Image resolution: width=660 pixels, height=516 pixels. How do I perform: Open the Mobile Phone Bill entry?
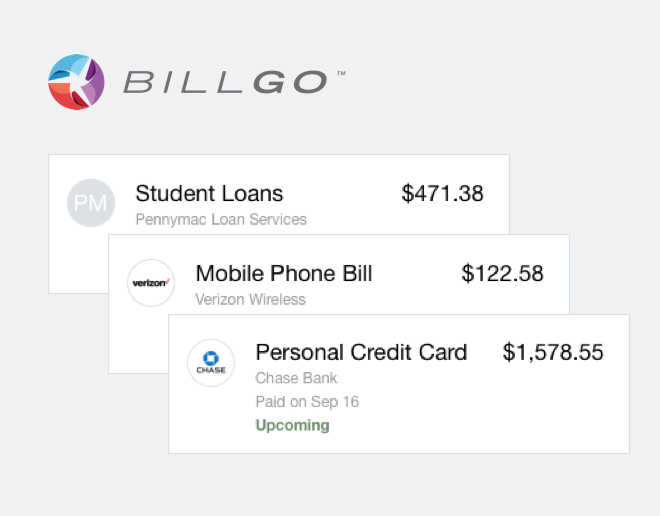click(284, 274)
